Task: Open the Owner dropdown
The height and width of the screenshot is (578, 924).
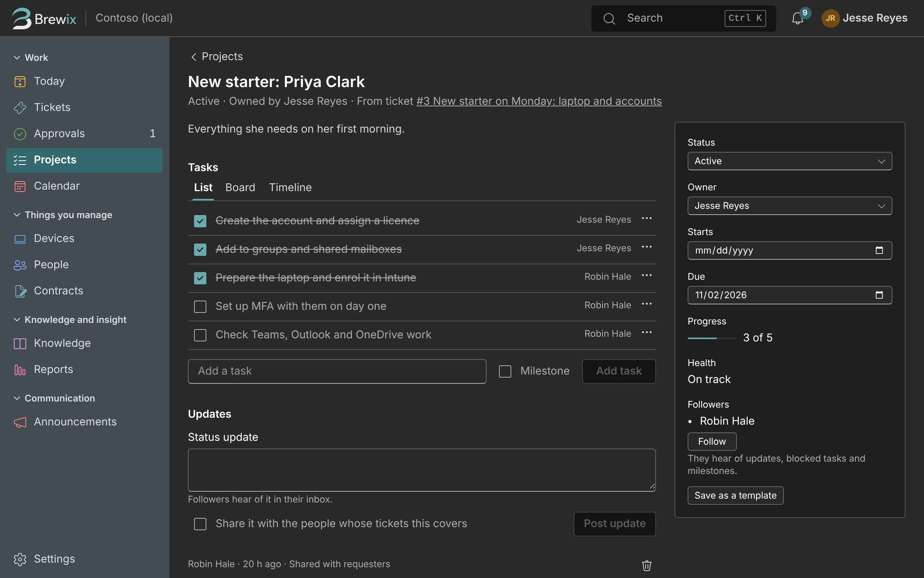Action: pyautogui.click(x=790, y=206)
